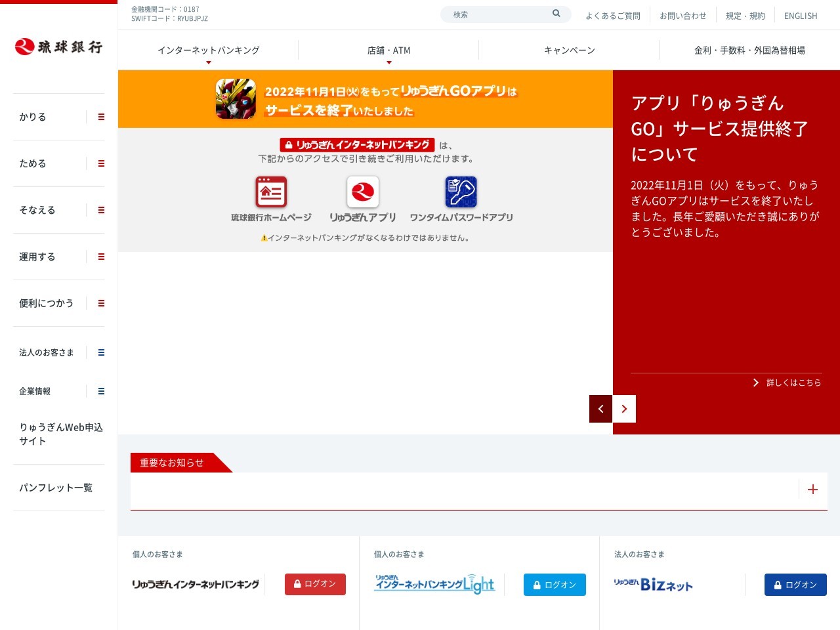Click the search magnifier icon
The width and height of the screenshot is (840, 630).
coord(556,14)
